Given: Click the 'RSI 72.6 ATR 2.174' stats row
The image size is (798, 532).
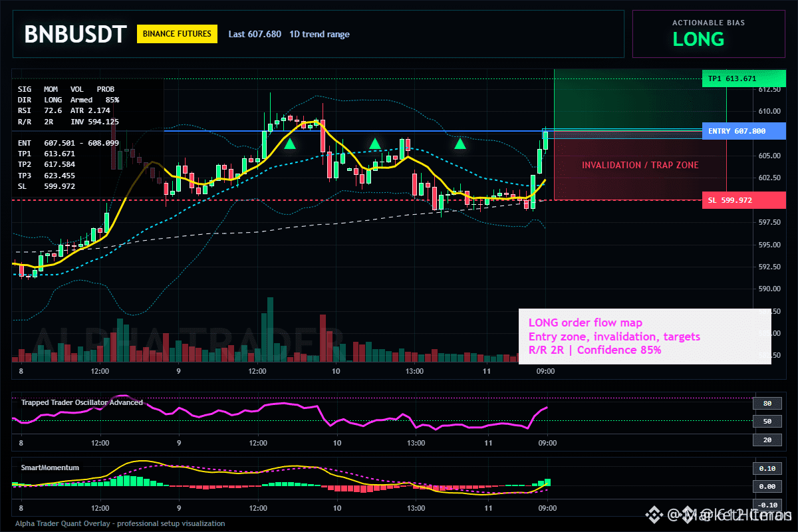Looking at the screenshot, I should (64, 110).
